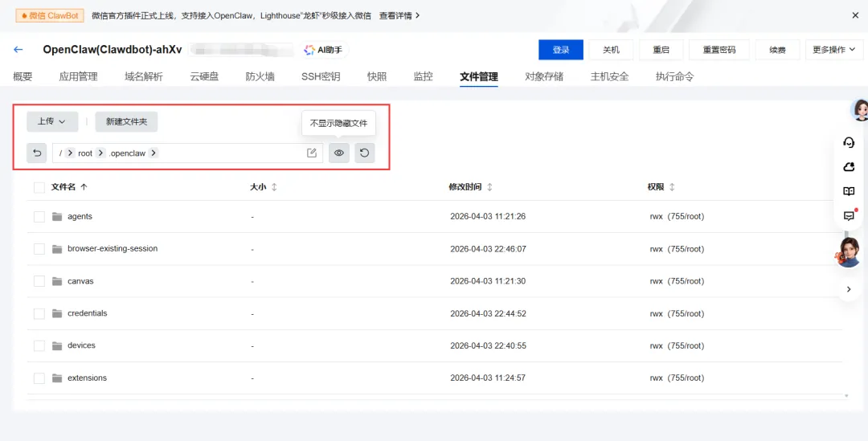
Task: Switch to the 执行命令 tab
Action: pyautogui.click(x=675, y=76)
